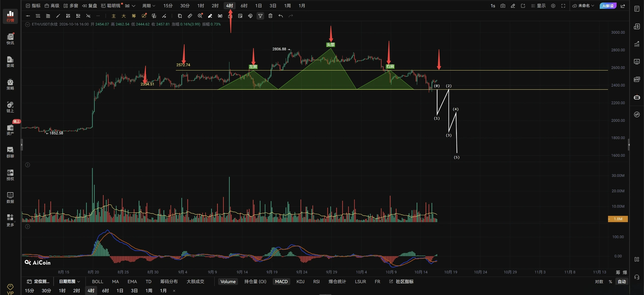Collapse the MACD pane arrow
Image resolution: width=644 pixels, height=295 pixels.
[x=28, y=227]
